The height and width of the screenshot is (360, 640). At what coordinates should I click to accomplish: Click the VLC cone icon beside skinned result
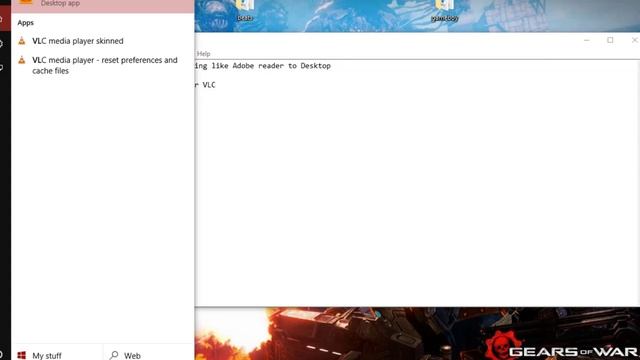point(22,40)
